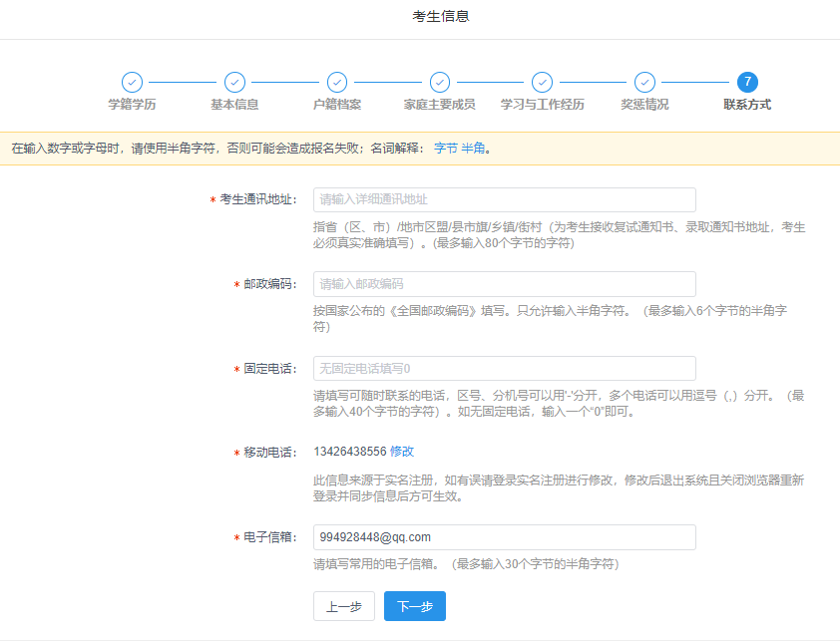Click the 考生通讯地址 field label
The width and height of the screenshot is (840, 641).
point(258,199)
